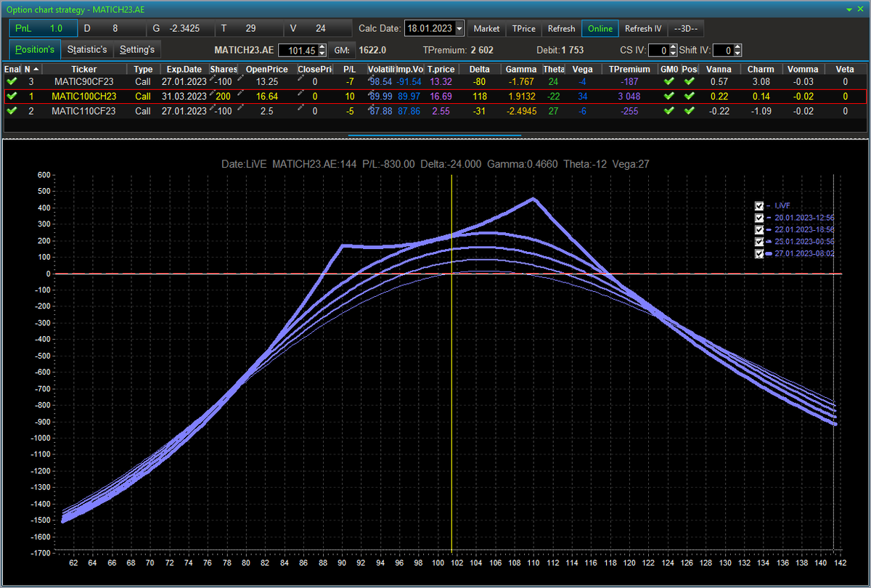Click the pencil icon beside Volatility 87.88
This screenshot has width=871, height=588.
(371, 107)
